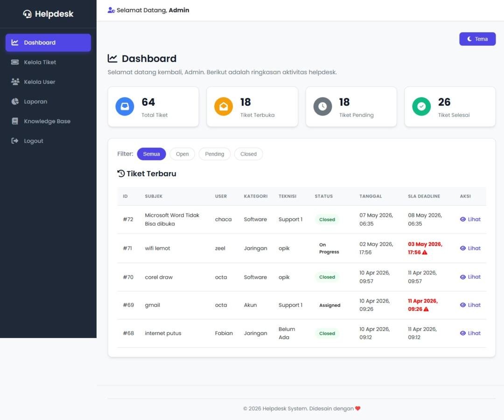Viewport: 504px width, 420px height.
Task: Click the red warning icon on 03 May deadline
Action: [x=425, y=252]
